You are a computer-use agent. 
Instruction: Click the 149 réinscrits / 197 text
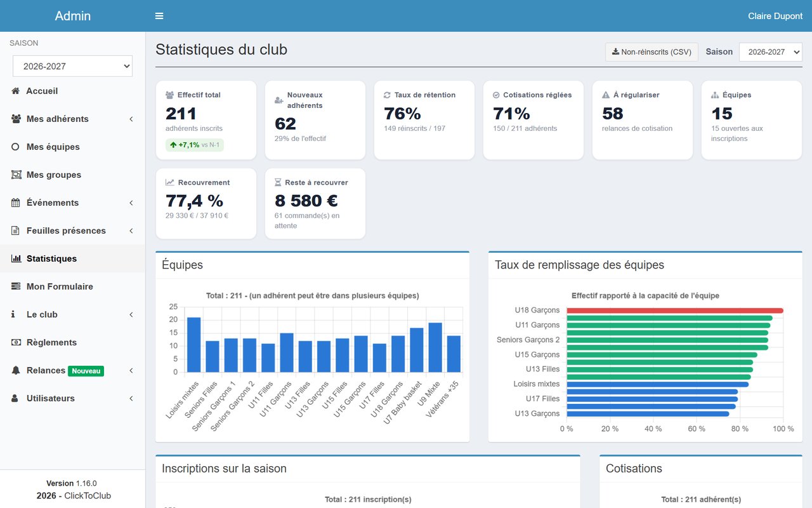point(415,128)
